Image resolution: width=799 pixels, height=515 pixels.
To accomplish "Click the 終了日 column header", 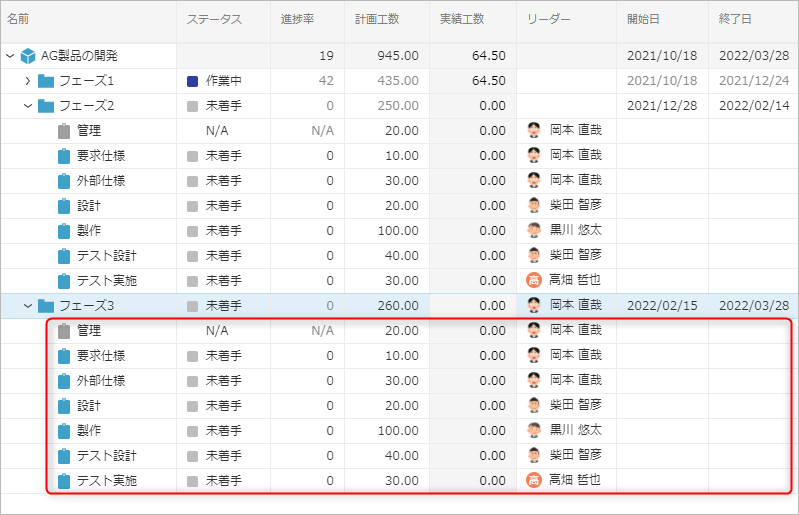I will 735,19.
